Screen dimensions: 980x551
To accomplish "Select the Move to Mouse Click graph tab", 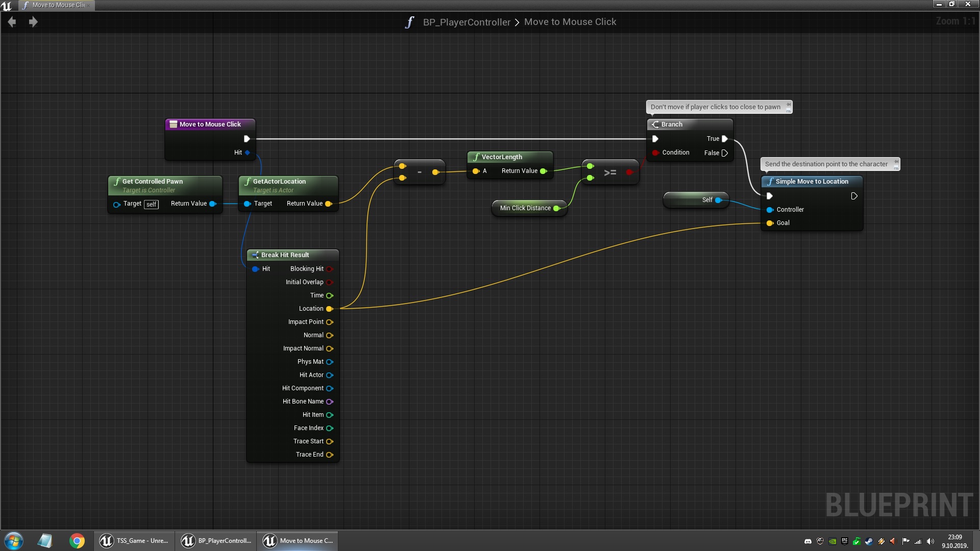I will pos(57,5).
